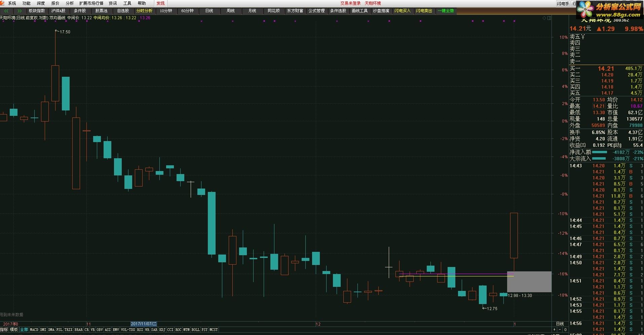Screen dimensions: 644x335
Task: Select the VOL-TDX indicator tab
Action: tap(128, 330)
